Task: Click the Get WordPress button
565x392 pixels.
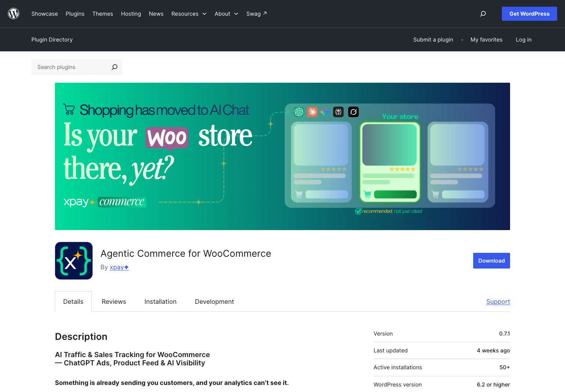Action: click(x=529, y=14)
